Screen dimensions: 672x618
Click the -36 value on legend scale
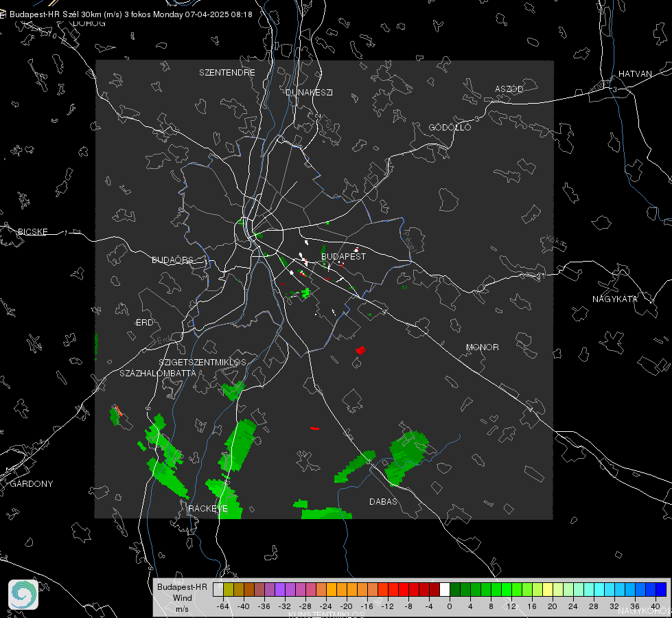(264, 606)
